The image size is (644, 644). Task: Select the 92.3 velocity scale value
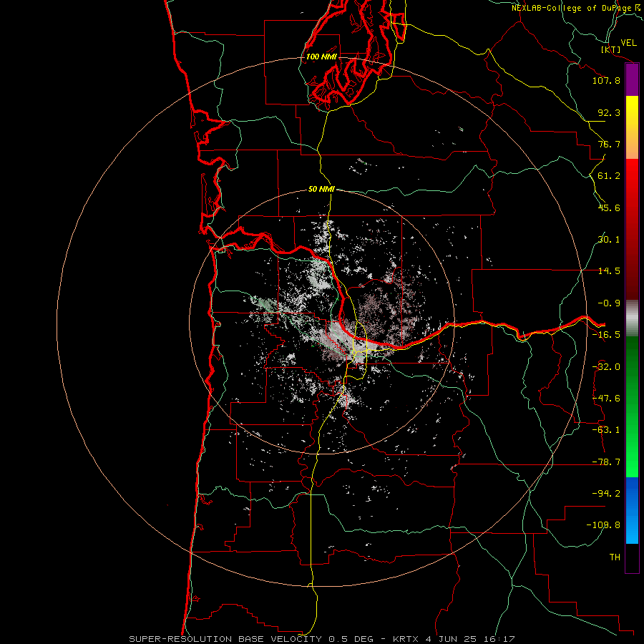point(609,112)
